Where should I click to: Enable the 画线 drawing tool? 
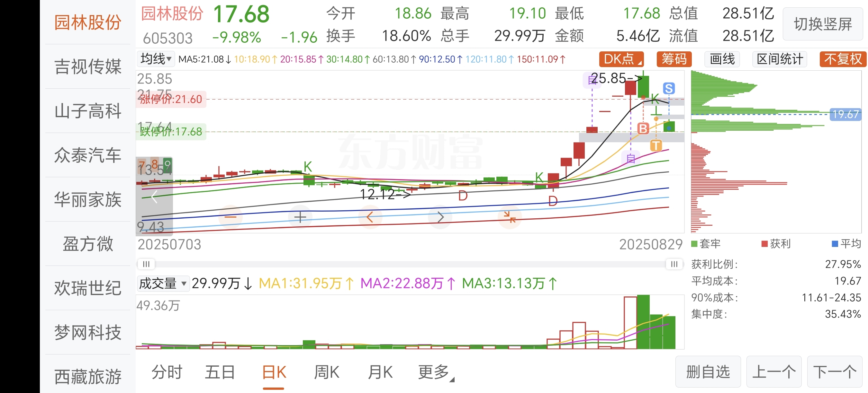coord(722,59)
